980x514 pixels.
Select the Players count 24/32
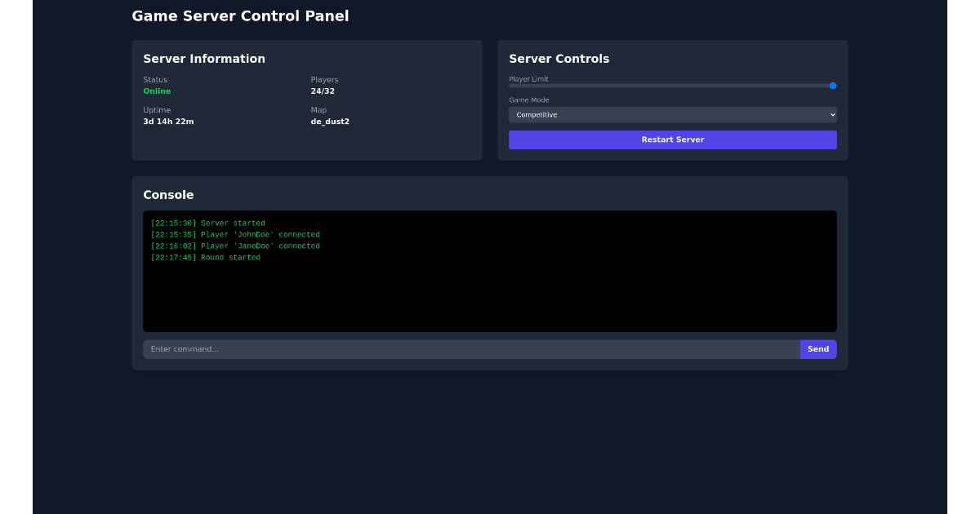click(x=323, y=91)
